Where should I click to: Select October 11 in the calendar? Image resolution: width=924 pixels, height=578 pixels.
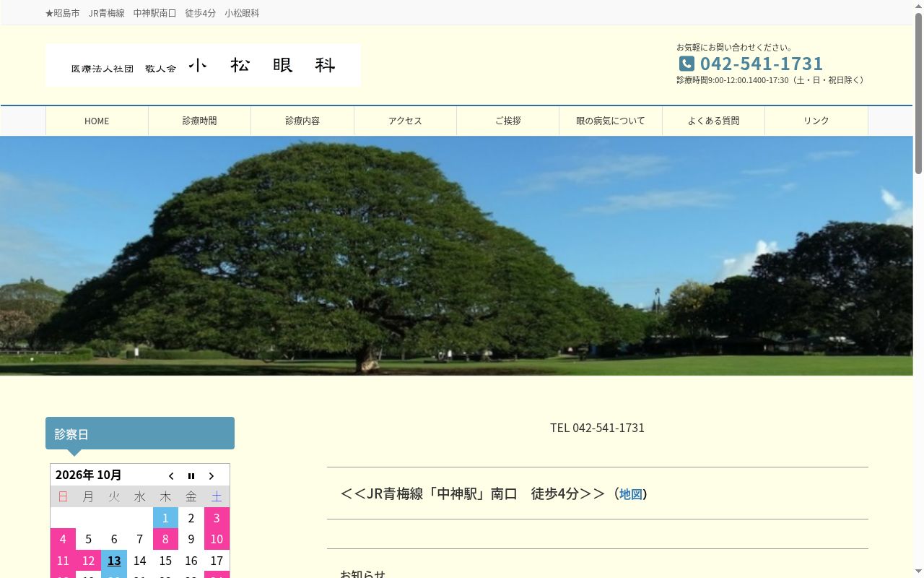pyautogui.click(x=63, y=561)
